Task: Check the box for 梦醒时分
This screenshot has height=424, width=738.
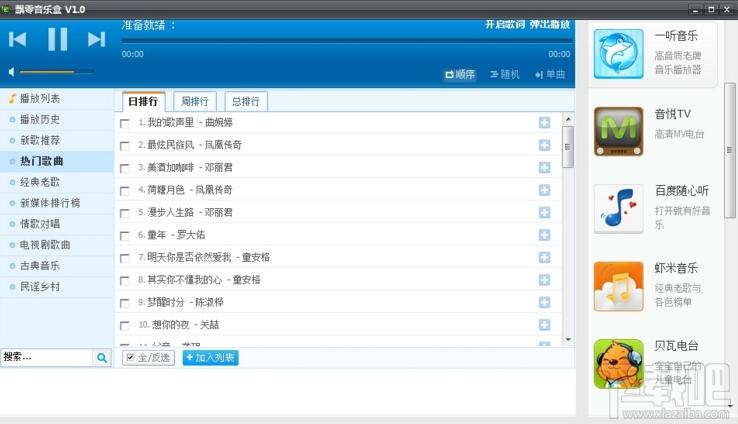Action: click(x=125, y=303)
